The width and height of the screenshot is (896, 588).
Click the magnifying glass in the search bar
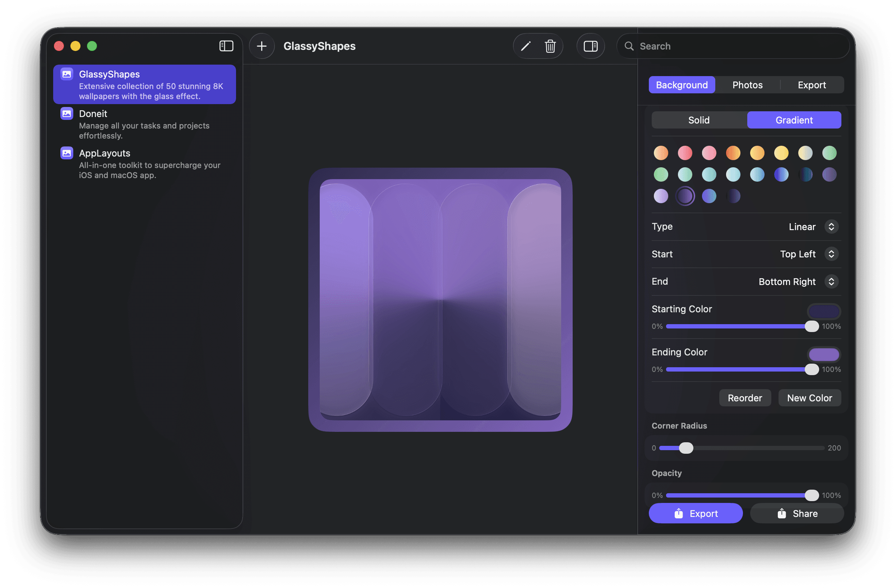pyautogui.click(x=629, y=46)
